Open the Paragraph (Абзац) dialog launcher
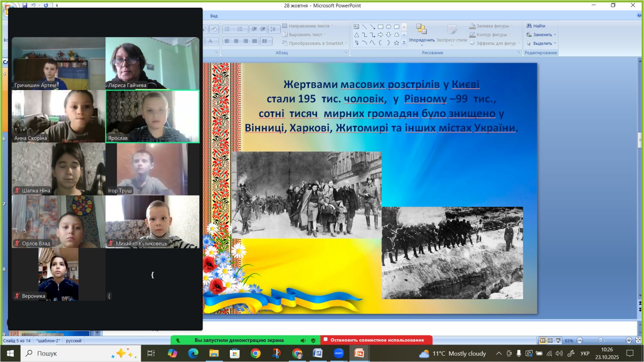 pyautogui.click(x=346, y=52)
